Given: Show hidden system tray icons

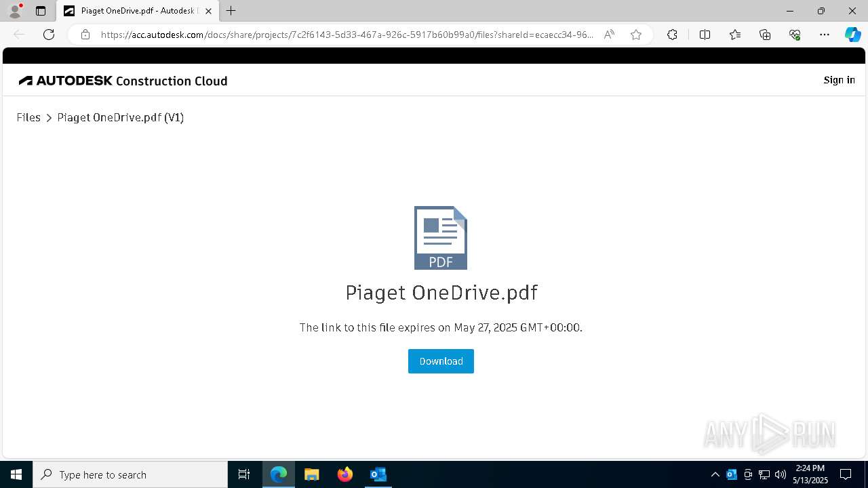Looking at the screenshot, I should click(x=715, y=474).
